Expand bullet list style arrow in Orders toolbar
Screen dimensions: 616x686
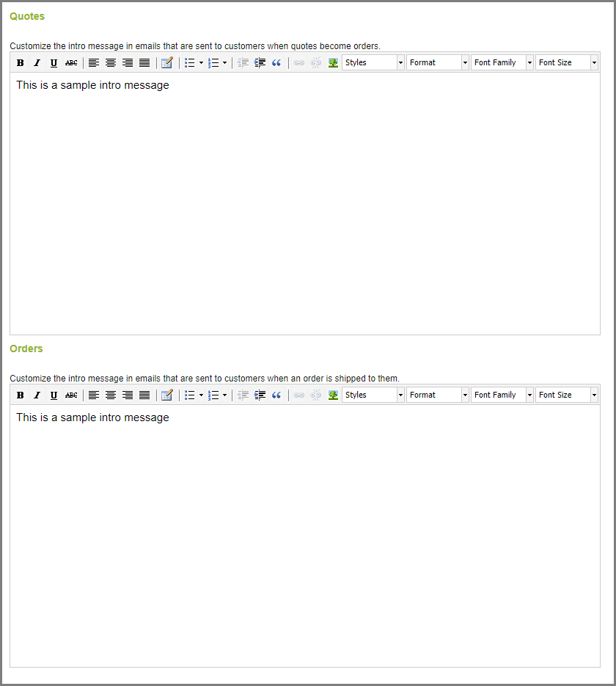[x=201, y=395]
